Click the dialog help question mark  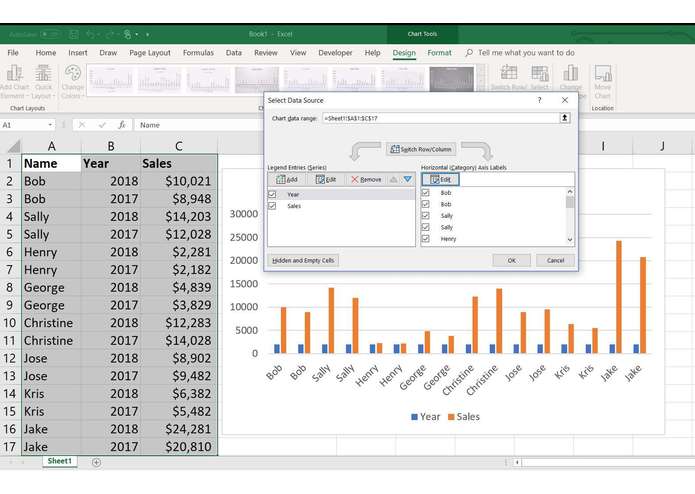[x=539, y=100]
